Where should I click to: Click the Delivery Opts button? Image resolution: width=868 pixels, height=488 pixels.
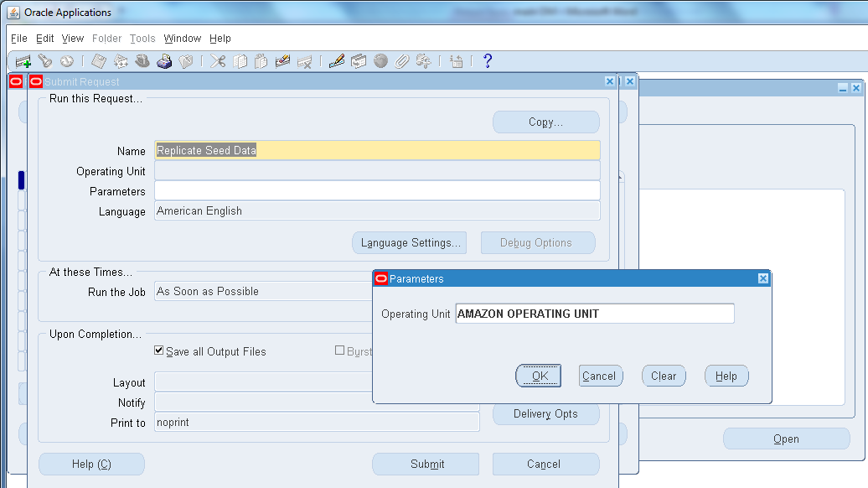(545, 413)
